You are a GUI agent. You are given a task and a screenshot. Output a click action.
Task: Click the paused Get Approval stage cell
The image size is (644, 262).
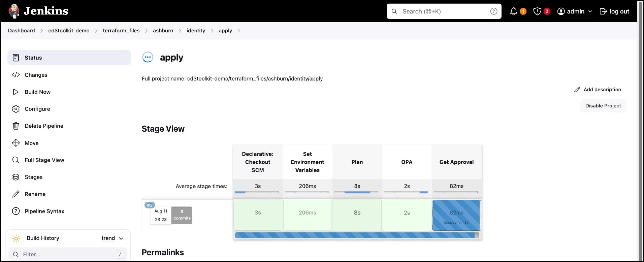point(456,215)
